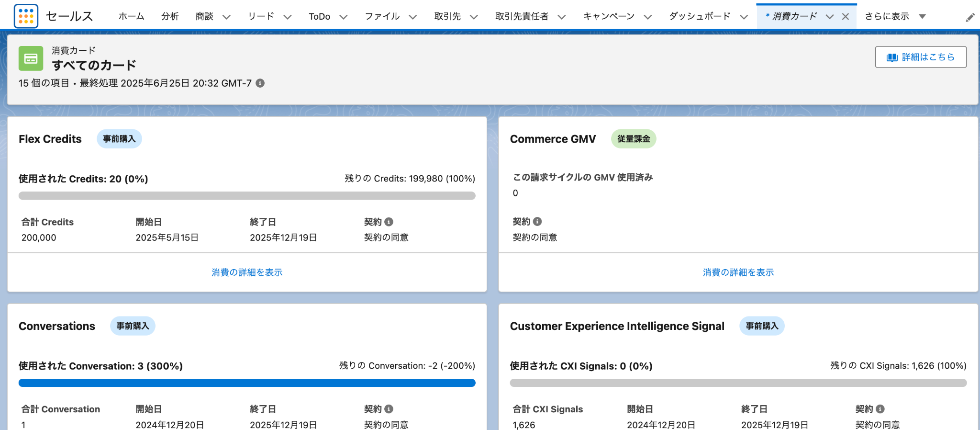This screenshot has width=980, height=430.
Task: Click the CXI Signals usage progress bar
Action: pyautogui.click(x=738, y=383)
